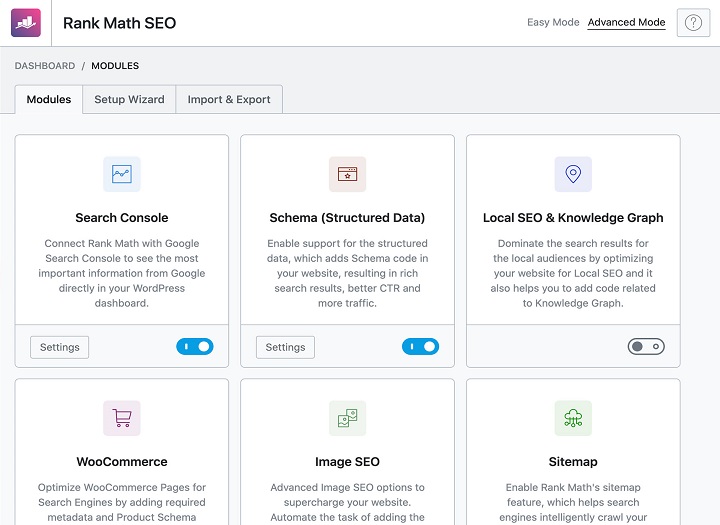Open Search Console Settings button
The height and width of the screenshot is (525, 720).
pos(60,347)
